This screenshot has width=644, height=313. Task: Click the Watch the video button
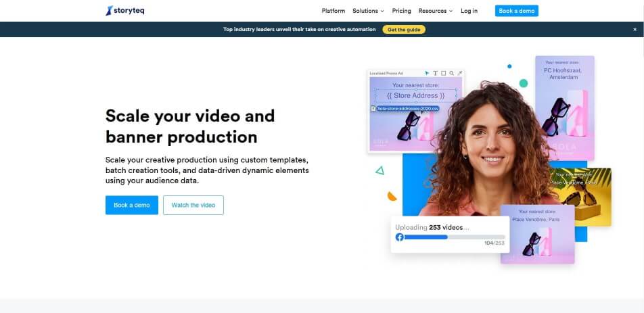pyautogui.click(x=193, y=205)
